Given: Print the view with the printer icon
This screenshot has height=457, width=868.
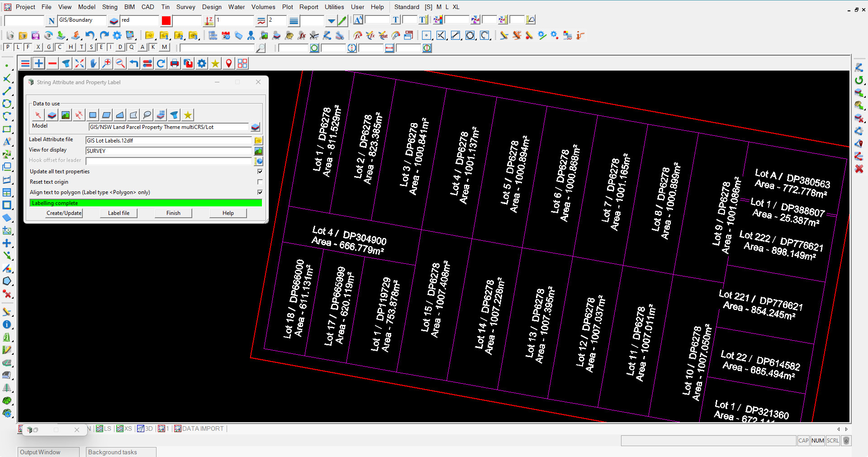Looking at the screenshot, I should pyautogui.click(x=175, y=64).
